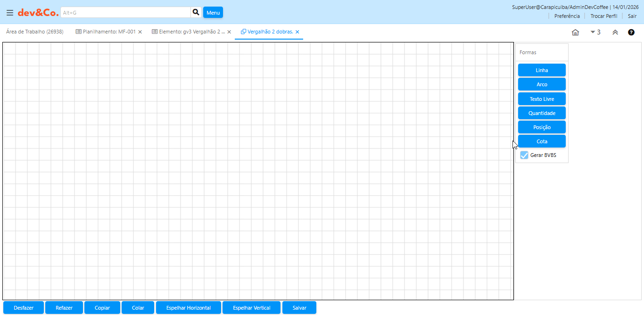The height and width of the screenshot is (320, 644).
Task: Click the search magnifier icon
Action: (x=196, y=12)
